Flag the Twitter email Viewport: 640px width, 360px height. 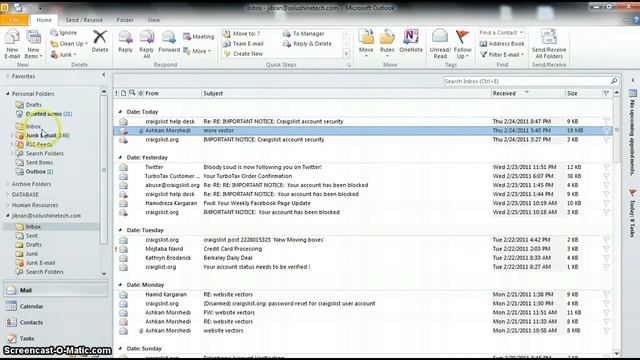click(x=606, y=167)
